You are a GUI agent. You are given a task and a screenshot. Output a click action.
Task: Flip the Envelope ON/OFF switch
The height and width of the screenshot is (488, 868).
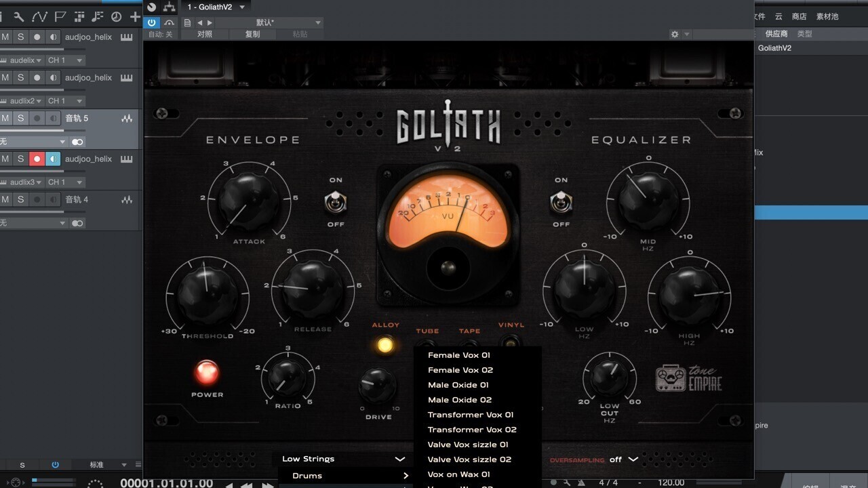336,202
